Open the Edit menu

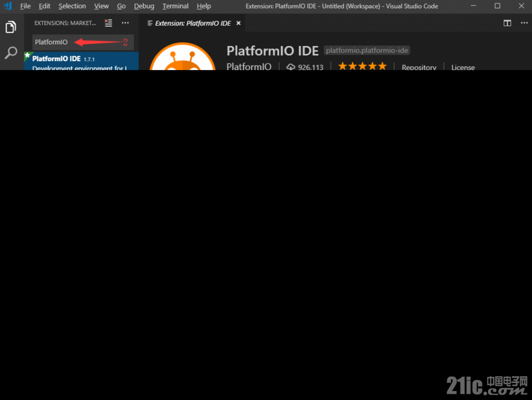click(x=44, y=6)
